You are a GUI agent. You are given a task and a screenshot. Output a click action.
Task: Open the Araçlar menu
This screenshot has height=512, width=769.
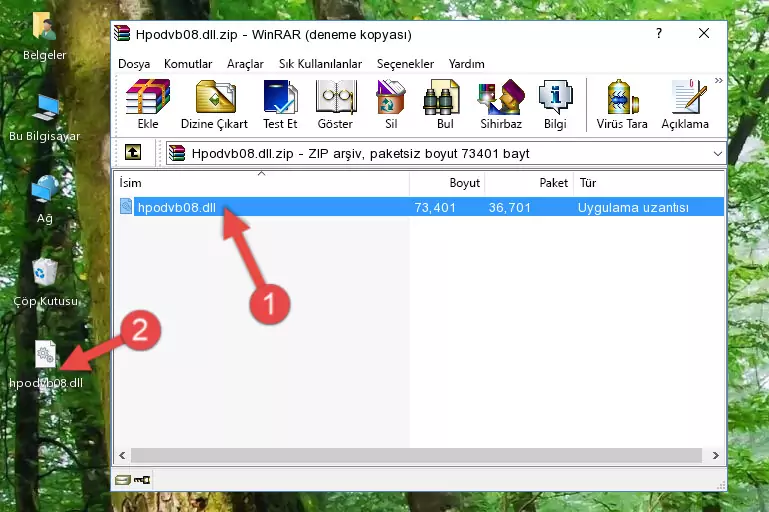tap(245, 64)
